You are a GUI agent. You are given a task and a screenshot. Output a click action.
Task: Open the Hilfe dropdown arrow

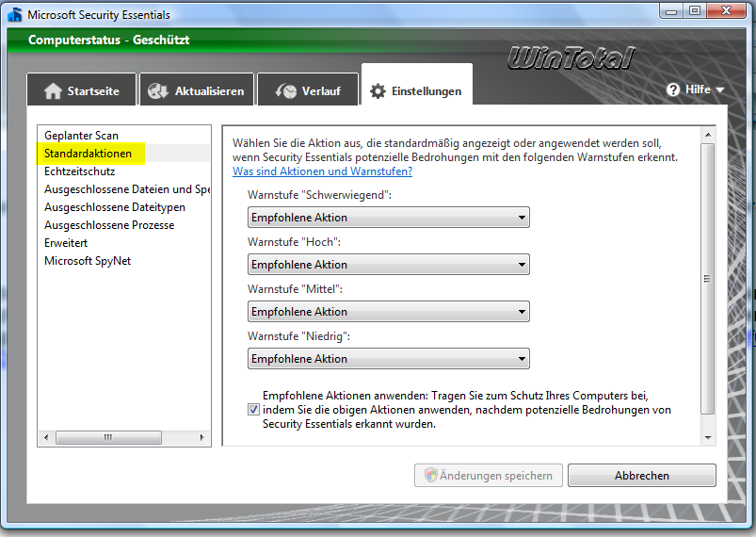tap(720, 90)
